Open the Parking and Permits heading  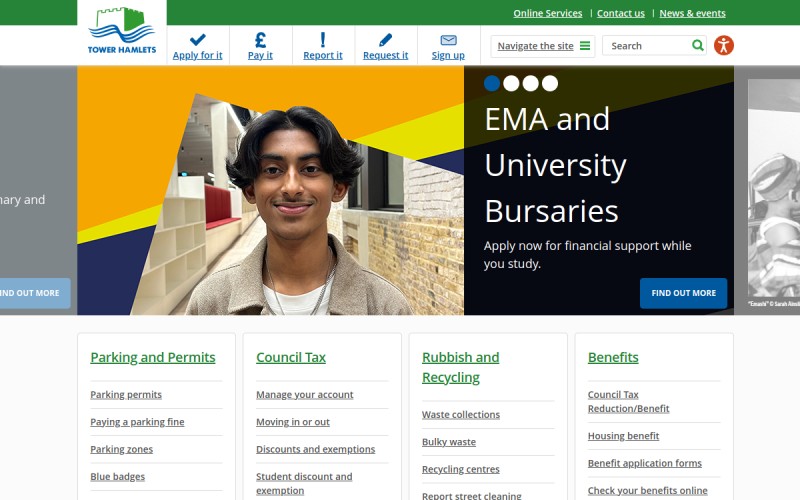[x=153, y=357]
